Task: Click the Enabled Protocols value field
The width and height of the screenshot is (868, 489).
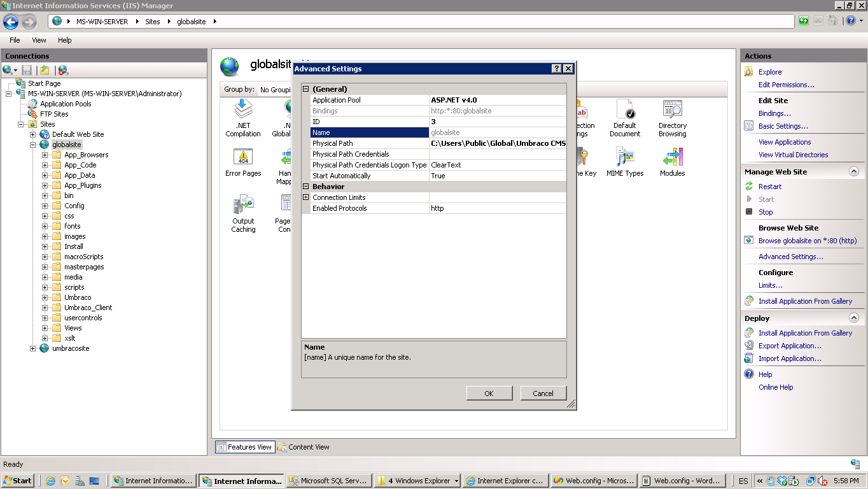Action: point(498,208)
